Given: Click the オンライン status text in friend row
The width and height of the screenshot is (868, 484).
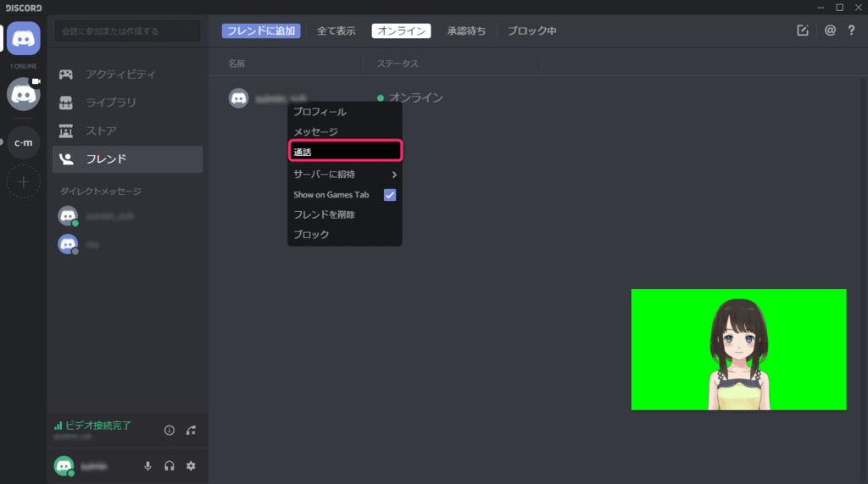Looking at the screenshot, I should click(x=415, y=98).
